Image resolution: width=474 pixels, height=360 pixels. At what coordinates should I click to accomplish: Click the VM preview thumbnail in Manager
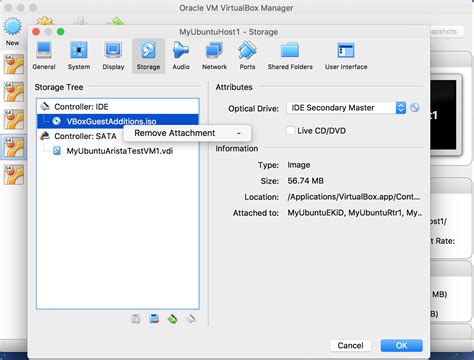(x=446, y=115)
